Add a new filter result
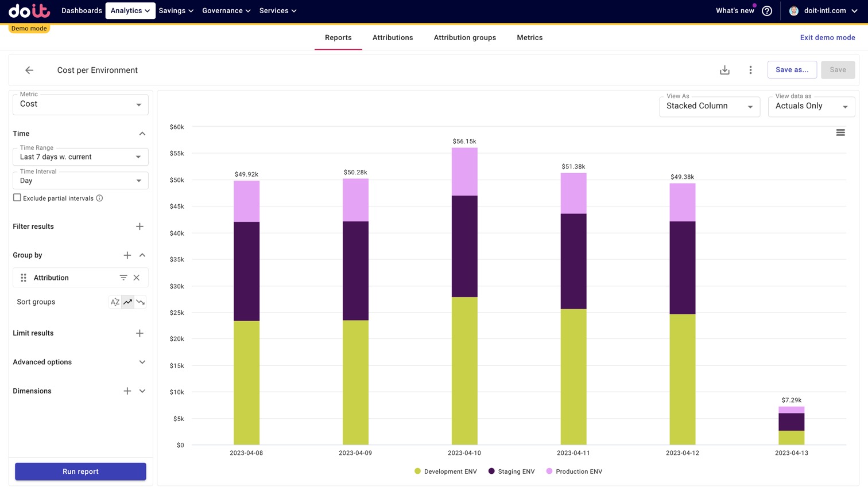This screenshot has width=868, height=495. pyautogui.click(x=139, y=227)
